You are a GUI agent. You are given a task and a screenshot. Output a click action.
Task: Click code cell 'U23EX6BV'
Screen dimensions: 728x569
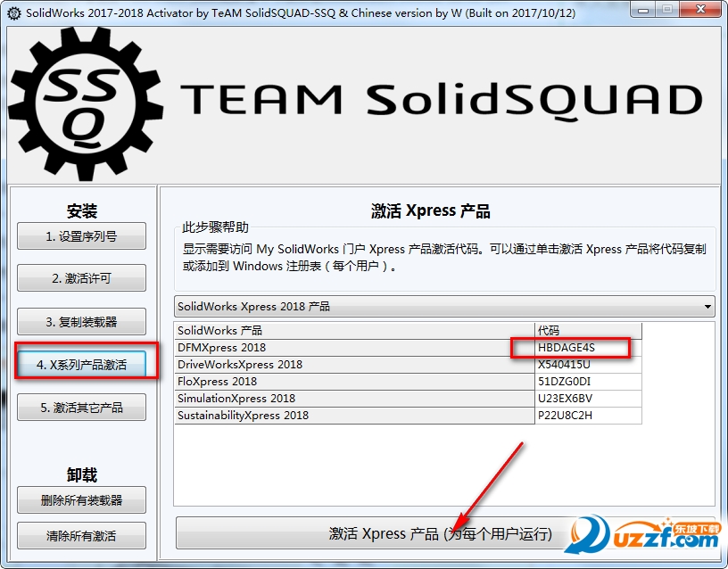[x=588, y=398]
